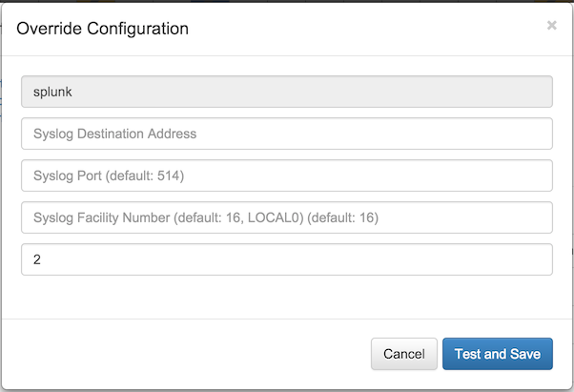Click the Override Configuration title text

[x=103, y=29]
